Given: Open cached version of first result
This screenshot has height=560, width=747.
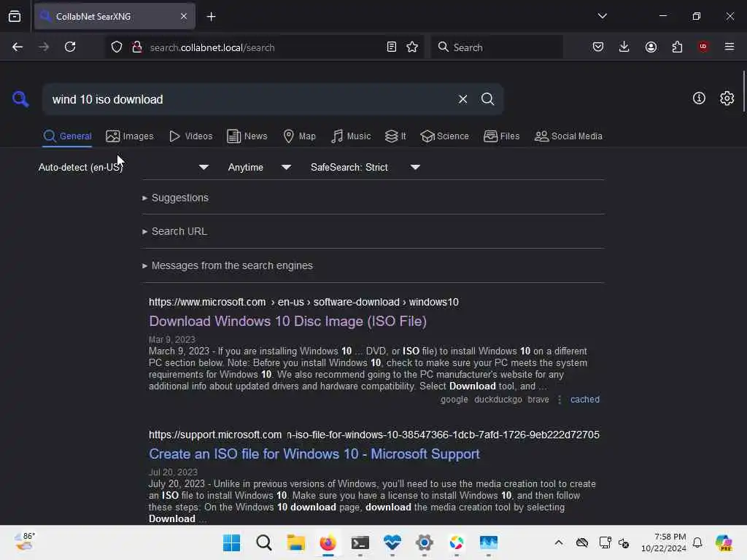Looking at the screenshot, I should [585, 400].
